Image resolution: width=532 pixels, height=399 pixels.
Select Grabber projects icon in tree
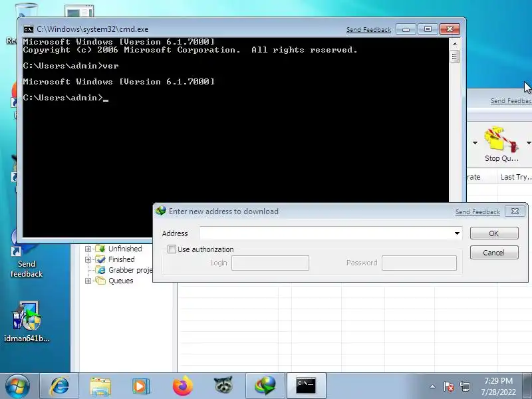point(100,270)
